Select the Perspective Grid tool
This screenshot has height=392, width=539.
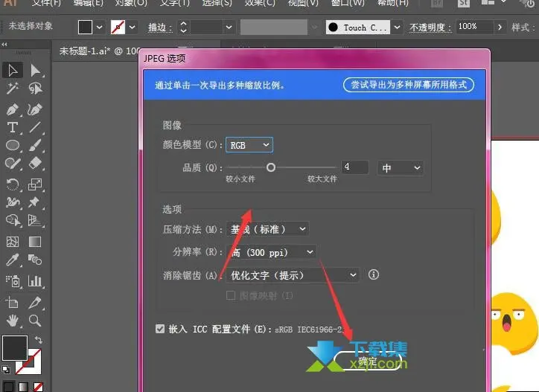[x=35, y=220]
